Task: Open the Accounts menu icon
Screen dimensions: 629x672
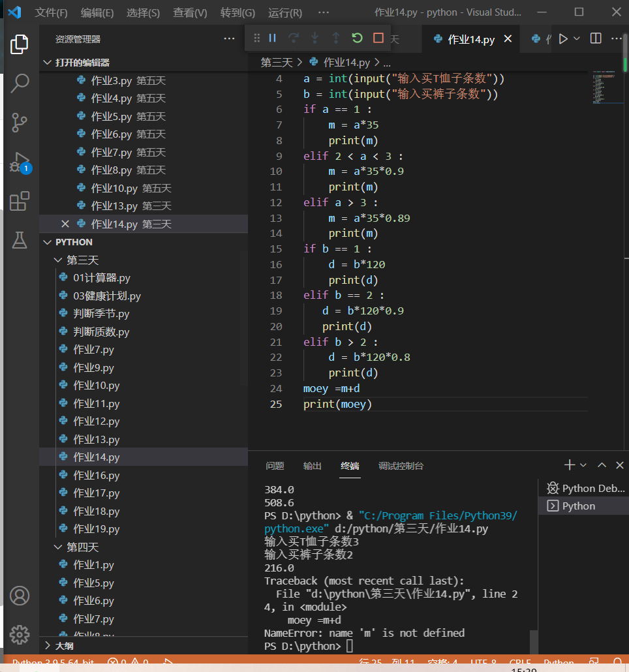Action: [20, 596]
